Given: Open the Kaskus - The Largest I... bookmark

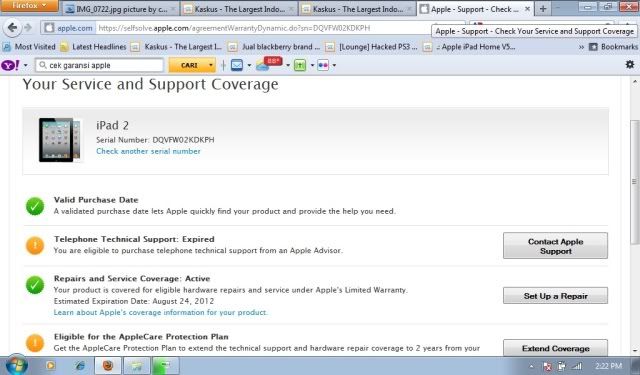Looking at the screenshot, I should click(177, 47).
